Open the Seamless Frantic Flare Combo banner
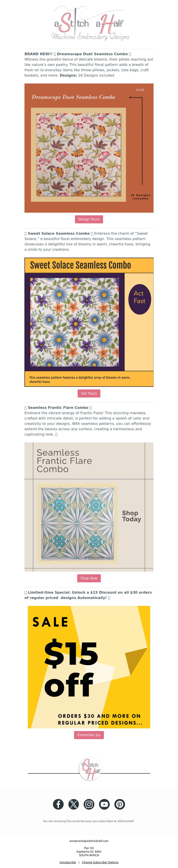Image resolution: width=178 pixels, height=868 pixels. point(89,507)
